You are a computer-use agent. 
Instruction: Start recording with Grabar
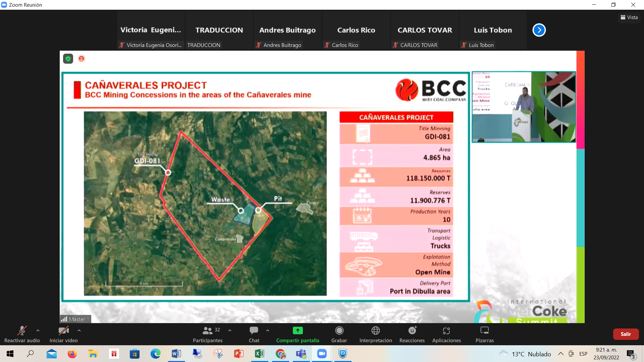339,334
